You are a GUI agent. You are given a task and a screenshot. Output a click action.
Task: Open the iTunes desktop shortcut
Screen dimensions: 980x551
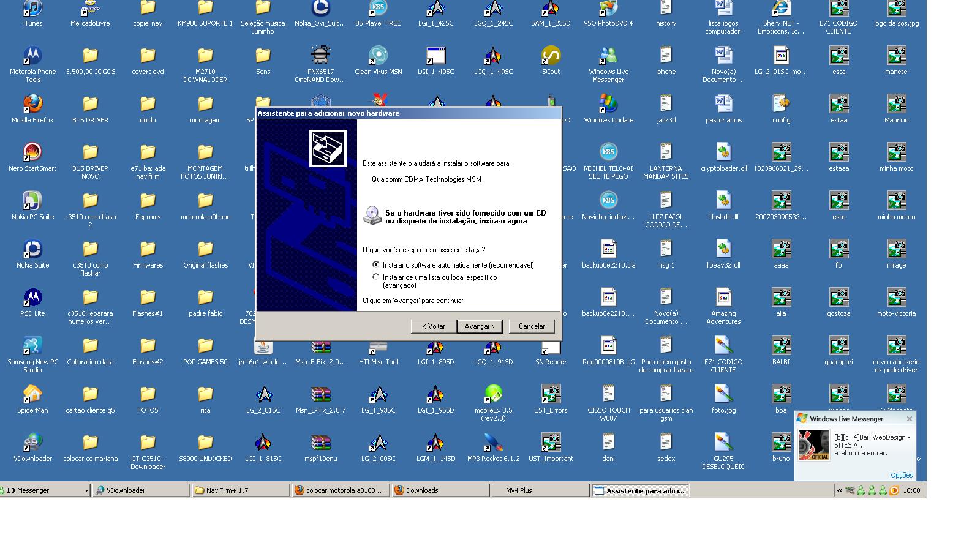click(x=32, y=10)
